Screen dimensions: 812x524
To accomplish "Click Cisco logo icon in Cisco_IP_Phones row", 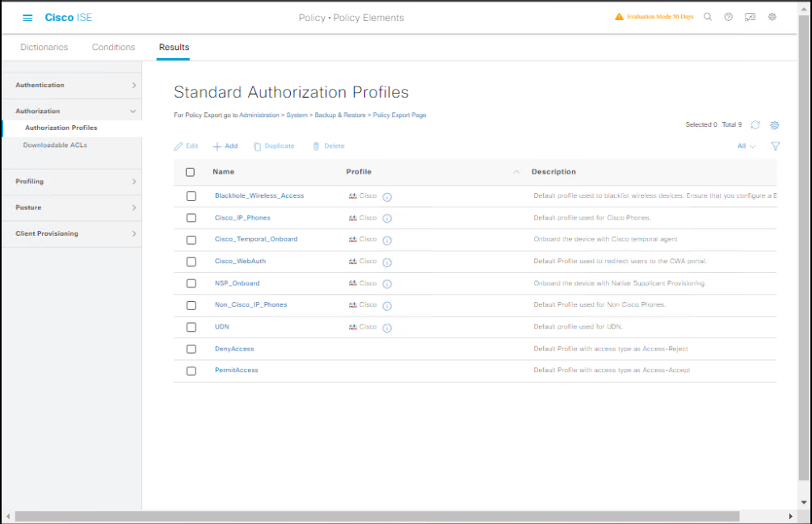I will [352, 218].
